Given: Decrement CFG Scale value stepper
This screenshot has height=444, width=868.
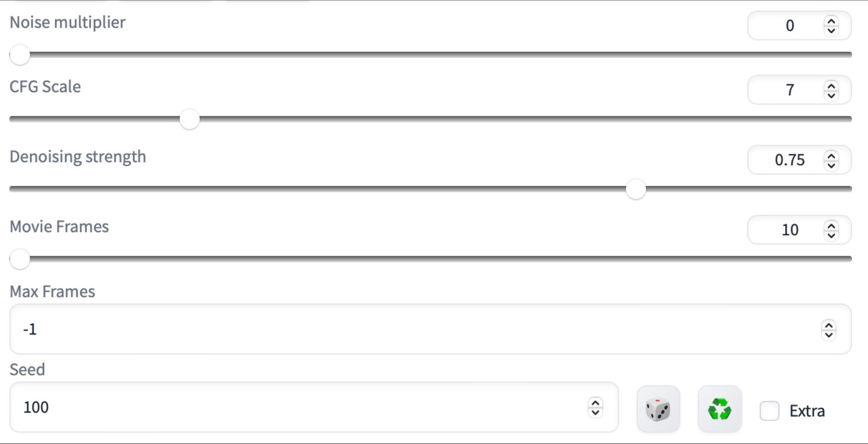Looking at the screenshot, I should [831, 95].
